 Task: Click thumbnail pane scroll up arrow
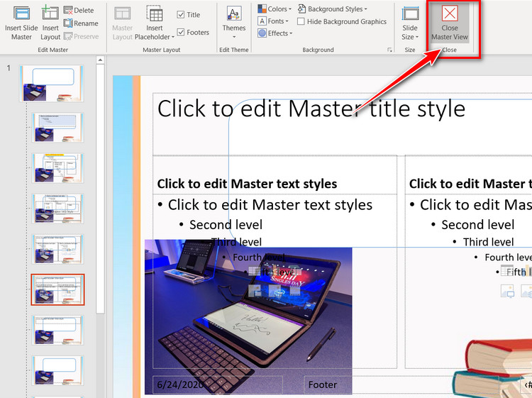tap(100, 60)
